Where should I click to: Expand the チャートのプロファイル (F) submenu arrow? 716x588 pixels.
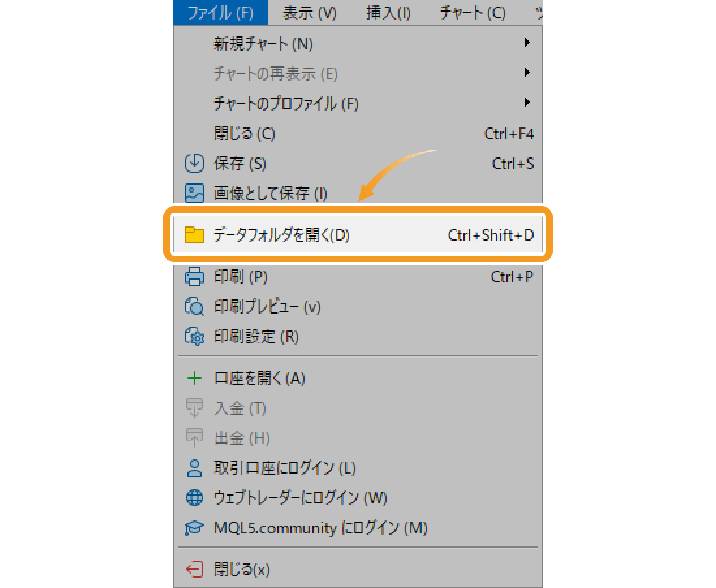[527, 102]
